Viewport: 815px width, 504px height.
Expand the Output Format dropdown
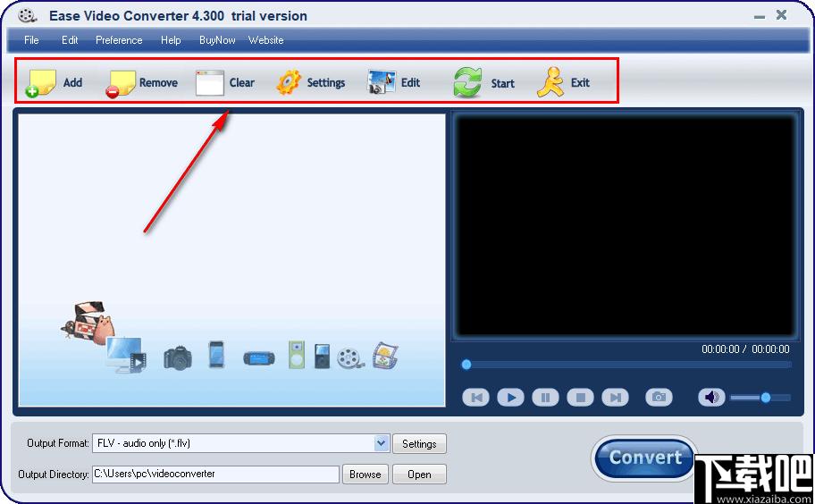[x=381, y=443]
